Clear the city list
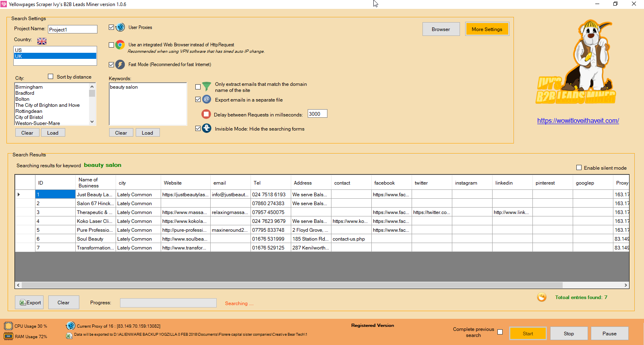The image size is (644, 345). click(x=27, y=133)
